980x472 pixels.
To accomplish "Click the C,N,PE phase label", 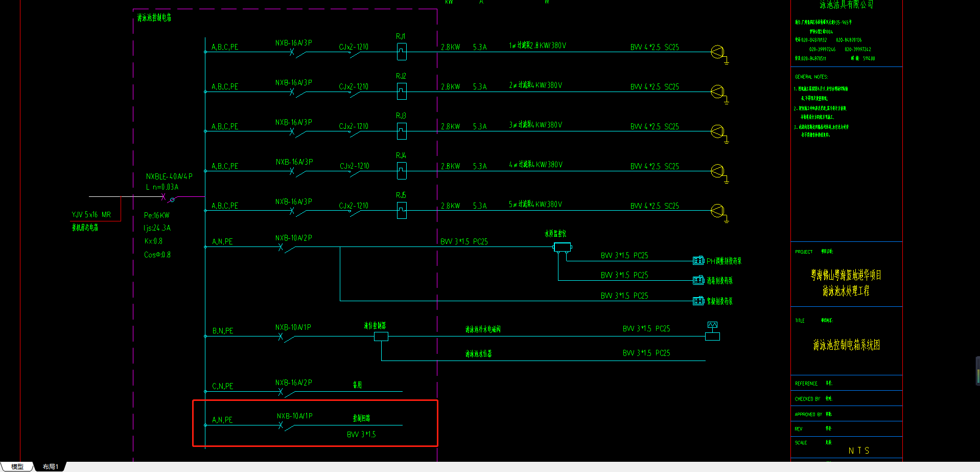I will pos(223,386).
